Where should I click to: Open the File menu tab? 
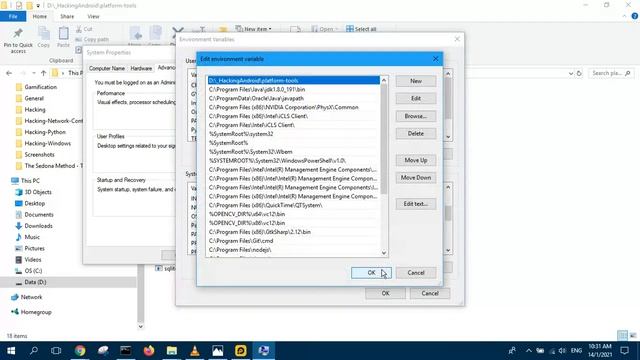point(13,16)
